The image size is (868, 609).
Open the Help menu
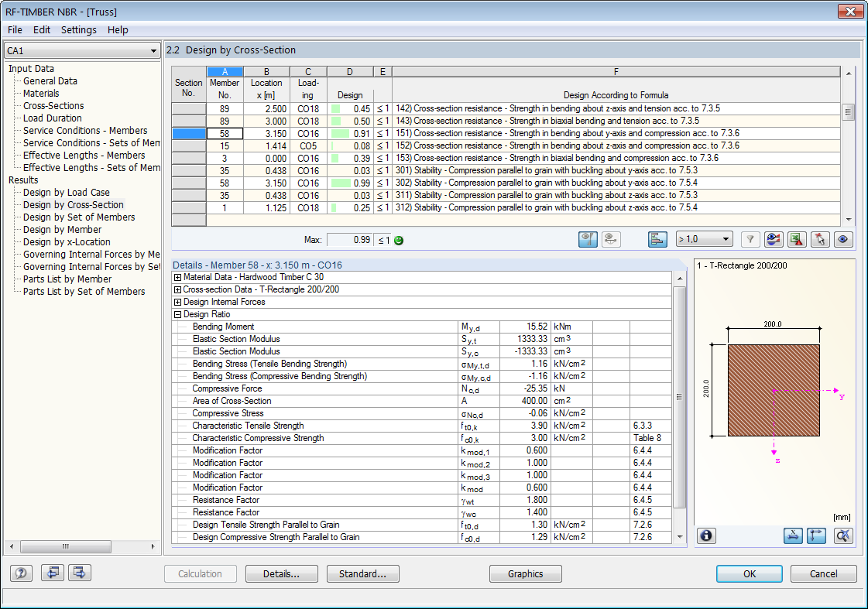118,30
